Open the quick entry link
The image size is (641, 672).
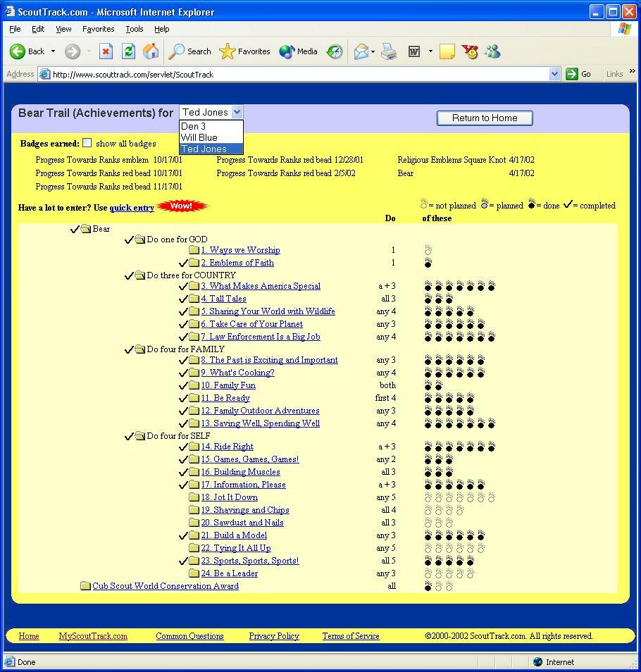tap(132, 208)
